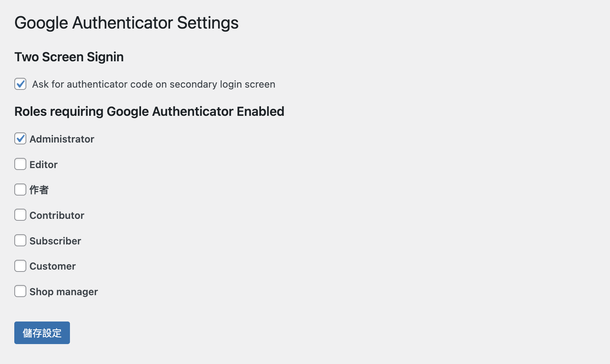Click the Roles requiring Google Authenticator heading

point(149,111)
